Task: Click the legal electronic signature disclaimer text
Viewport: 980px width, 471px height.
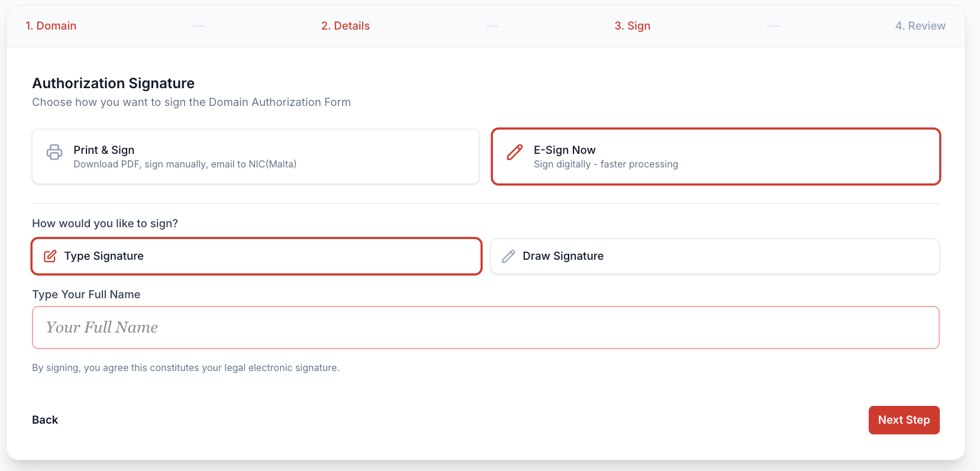Action: pos(186,368)
